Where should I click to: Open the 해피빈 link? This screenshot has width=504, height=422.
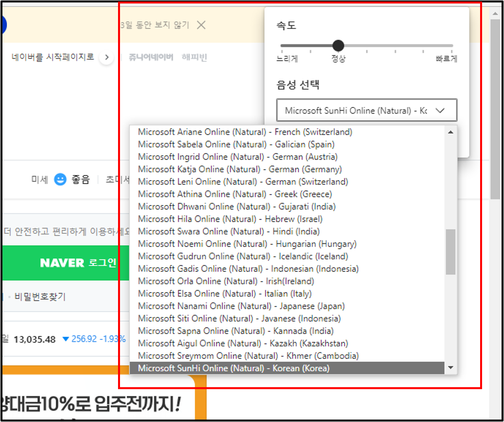coord(194,58)
